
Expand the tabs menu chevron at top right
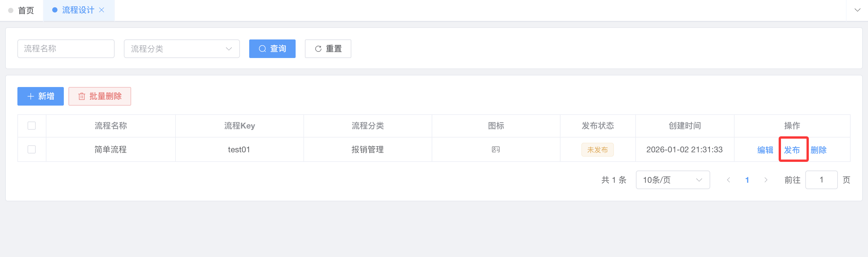tap(857, 10)
